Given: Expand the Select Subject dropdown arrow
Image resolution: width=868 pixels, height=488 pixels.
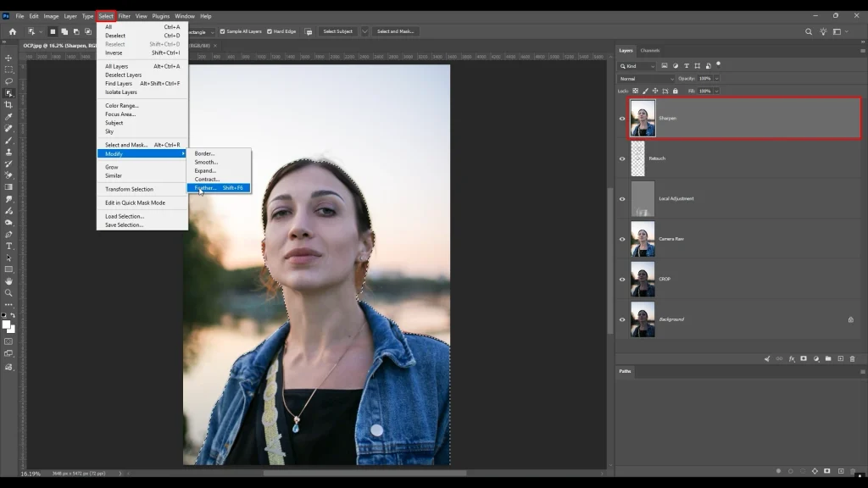Looking at the screenshot, I should pos(364,31).
